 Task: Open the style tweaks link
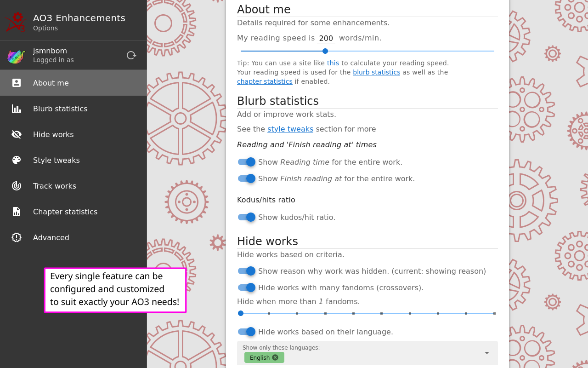coord(290,129)
